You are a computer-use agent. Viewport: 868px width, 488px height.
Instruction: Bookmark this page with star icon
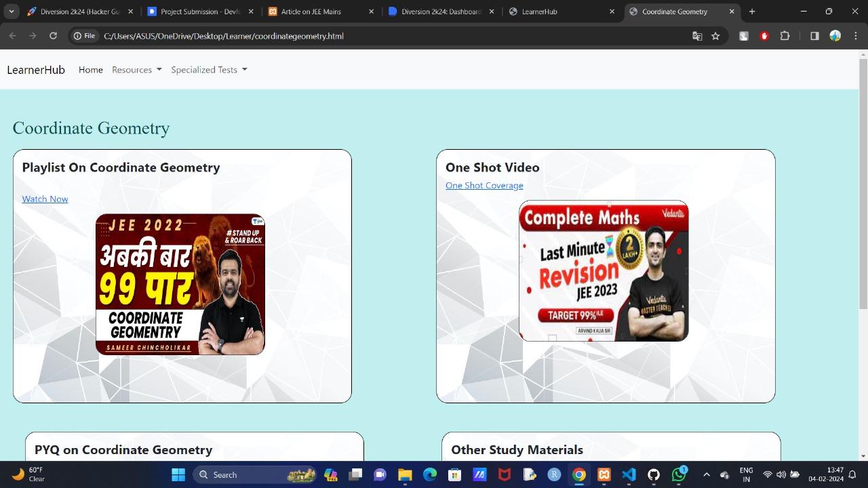tap(715, 36)
